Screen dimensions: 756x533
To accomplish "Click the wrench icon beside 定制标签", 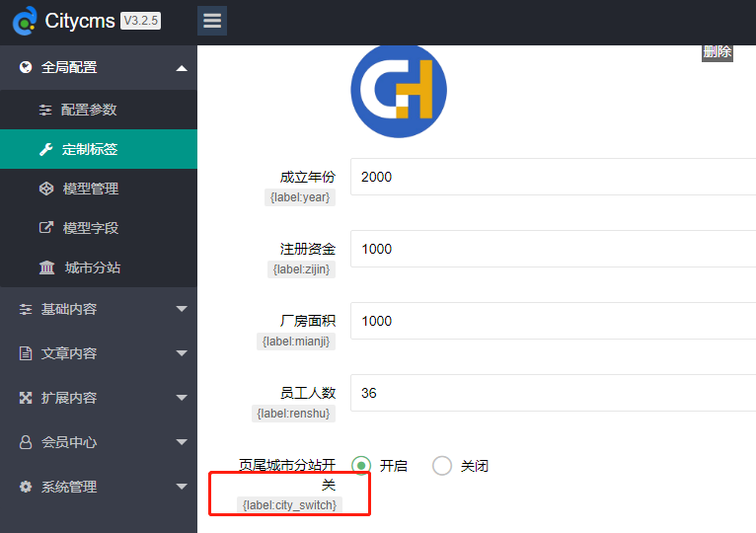I will tap(45, 149).
